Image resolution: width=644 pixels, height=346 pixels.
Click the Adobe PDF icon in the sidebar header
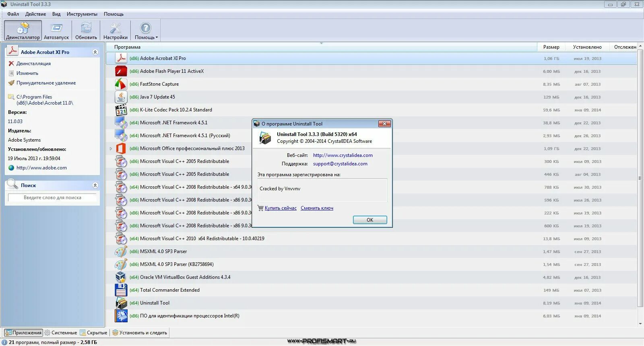[x=13, y=51]
